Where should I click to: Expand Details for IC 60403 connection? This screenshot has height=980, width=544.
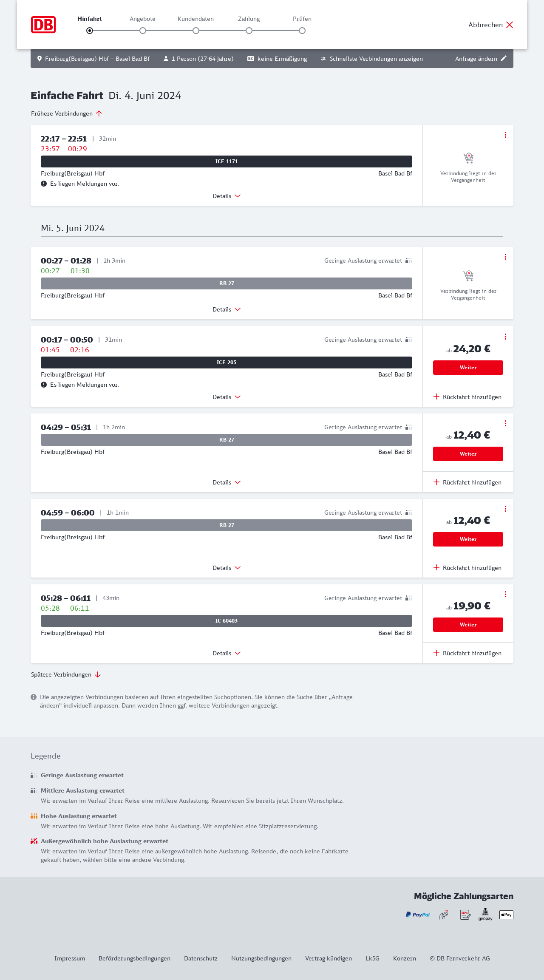227,653
